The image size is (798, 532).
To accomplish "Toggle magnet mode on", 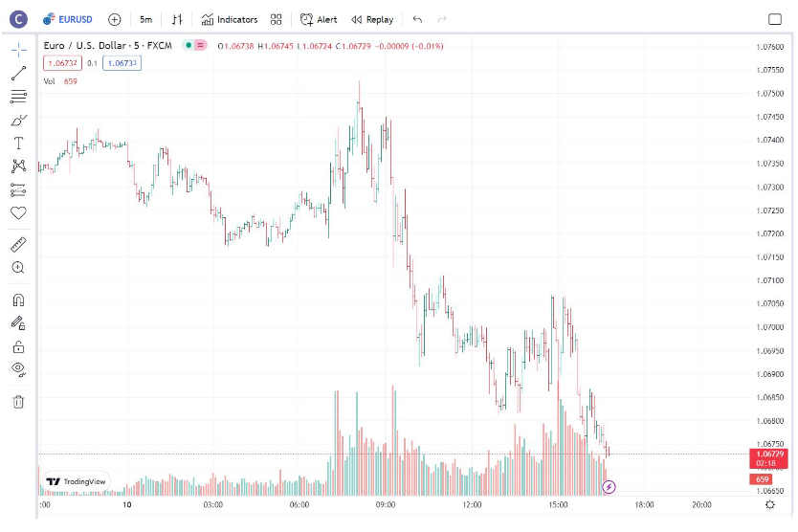I will tap(18, 300).
